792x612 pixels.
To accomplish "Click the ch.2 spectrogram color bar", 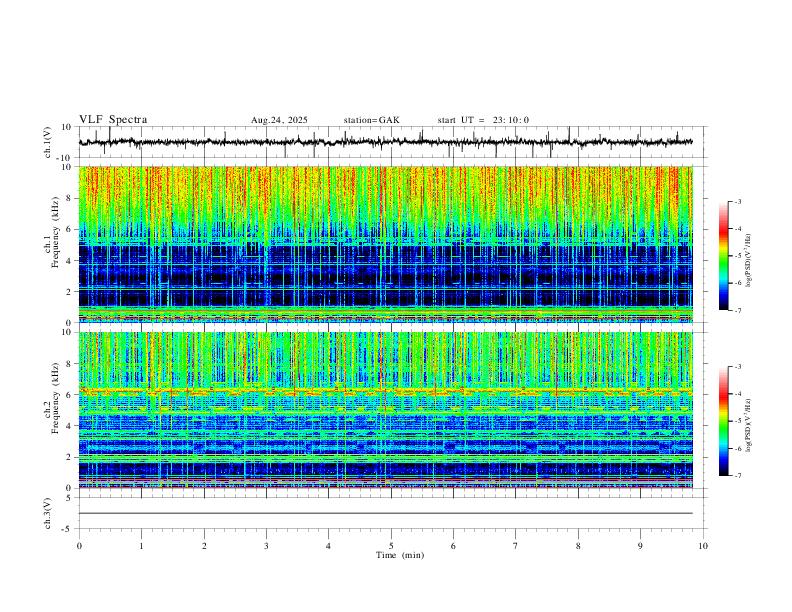I will pyautogui.click(x=723, y=421).
